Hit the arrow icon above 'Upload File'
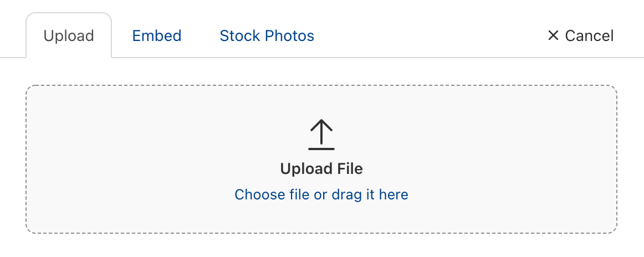The width and height of the screenshot is (644, 257). coord(321,135)
